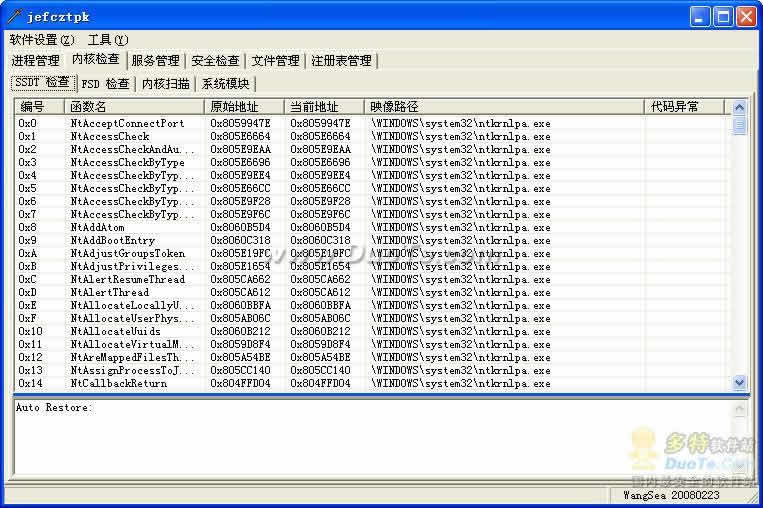Click original address 0x804FFD04
This screenshot has width=763, height=508.
240,383
